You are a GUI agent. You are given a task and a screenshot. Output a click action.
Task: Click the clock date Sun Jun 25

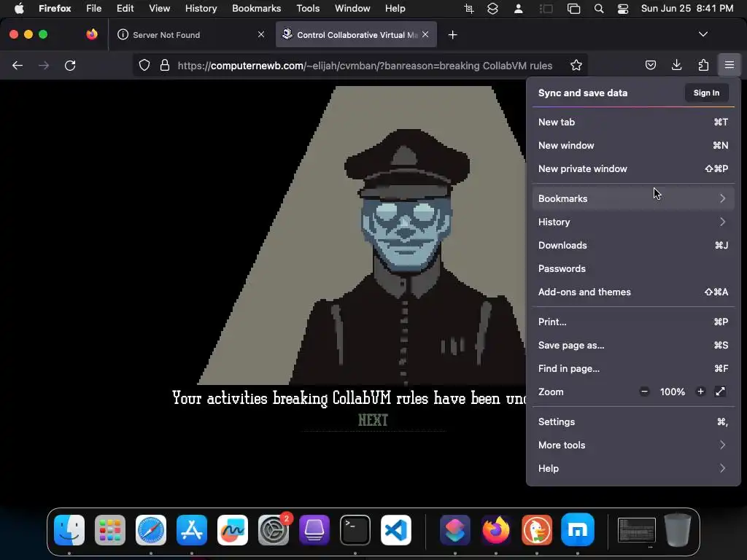point(665,9)
